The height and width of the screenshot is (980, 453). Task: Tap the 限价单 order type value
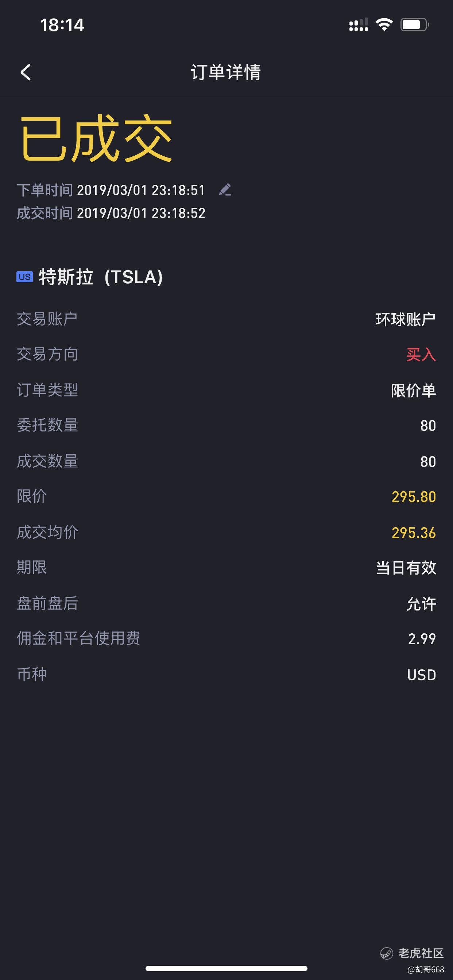click(x=413, y=390)
